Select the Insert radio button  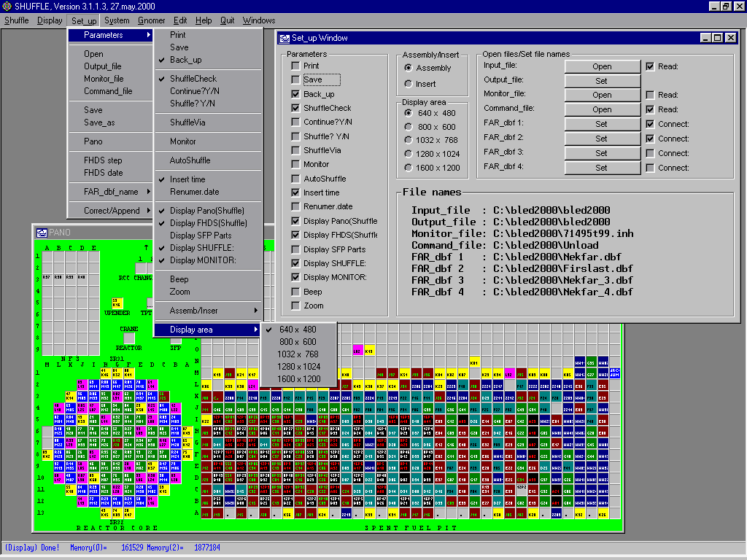[x=409, y=84]
